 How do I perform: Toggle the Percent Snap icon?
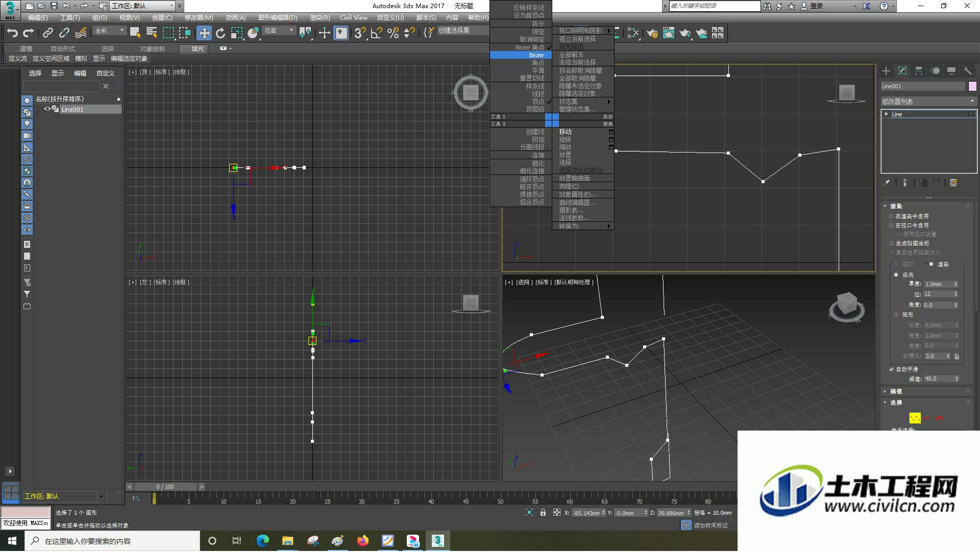click(x=393, y=33)
